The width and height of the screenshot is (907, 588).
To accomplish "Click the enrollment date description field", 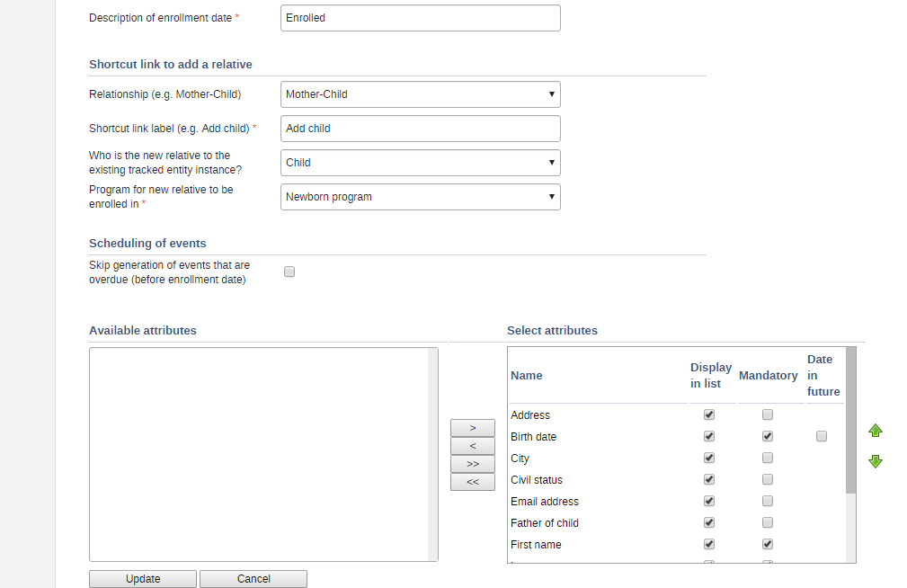I will [x=420, y=18].
